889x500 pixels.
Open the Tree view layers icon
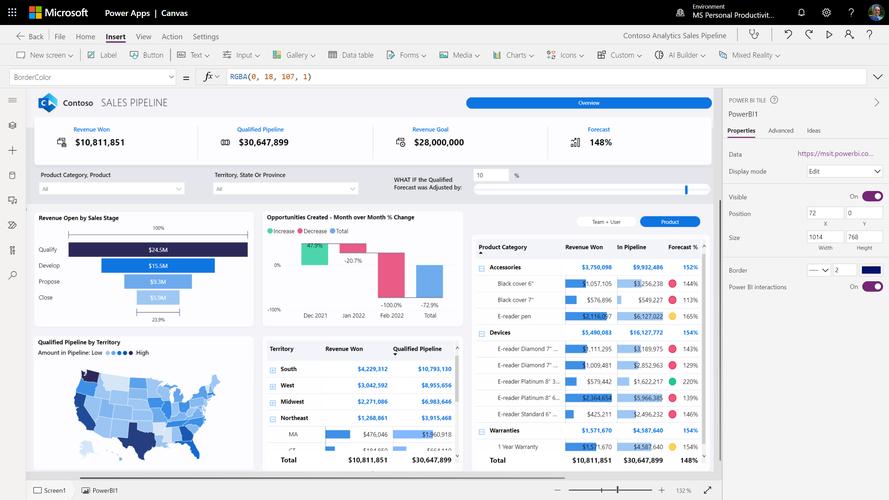click(12, 125)
